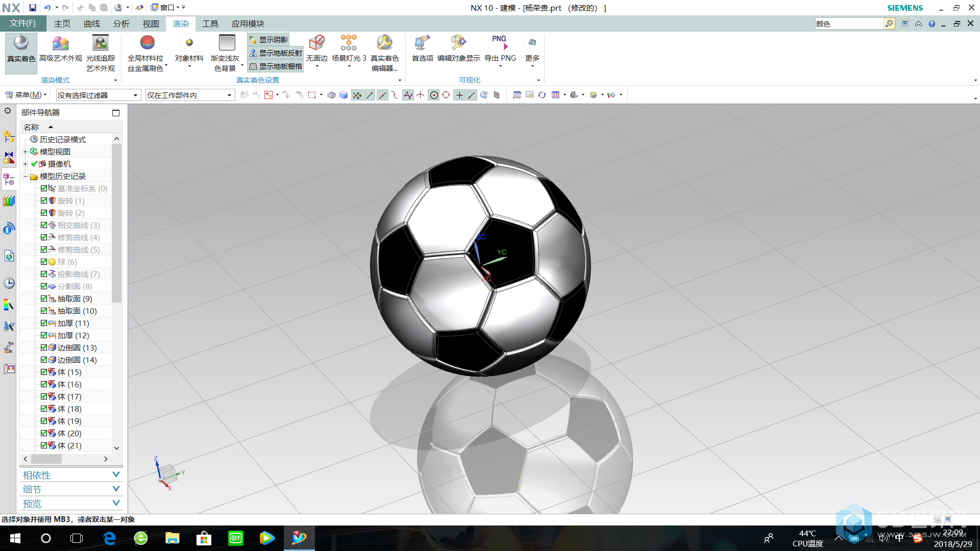Open 首选项 visualization preferences
Viewport: 980px width, 551px height.
point(422,49)
